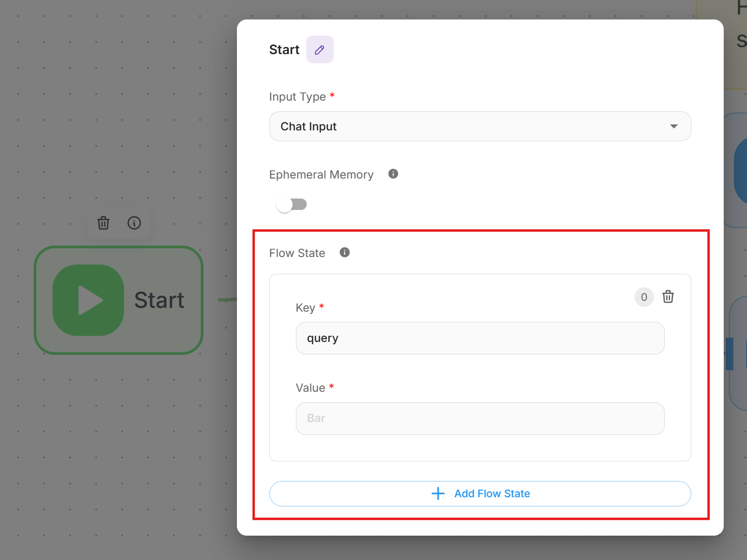Click the Flow State info icon

(345, 252)
